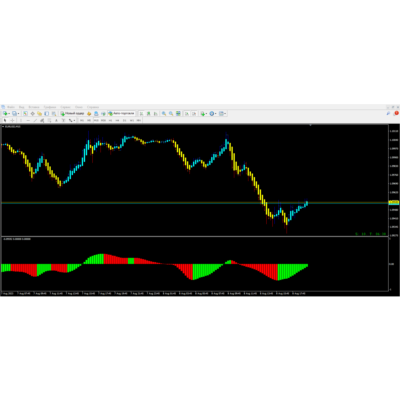The width and height of the screenshot is (400, 400).
Task: Open the New Chart tool
Action: (5, 114)
